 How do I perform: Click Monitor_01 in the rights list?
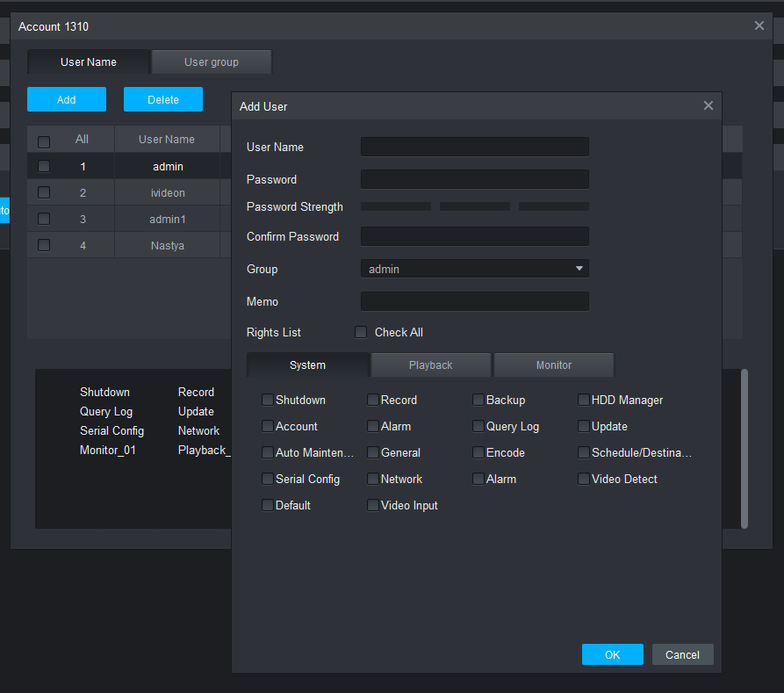[107, 450]
